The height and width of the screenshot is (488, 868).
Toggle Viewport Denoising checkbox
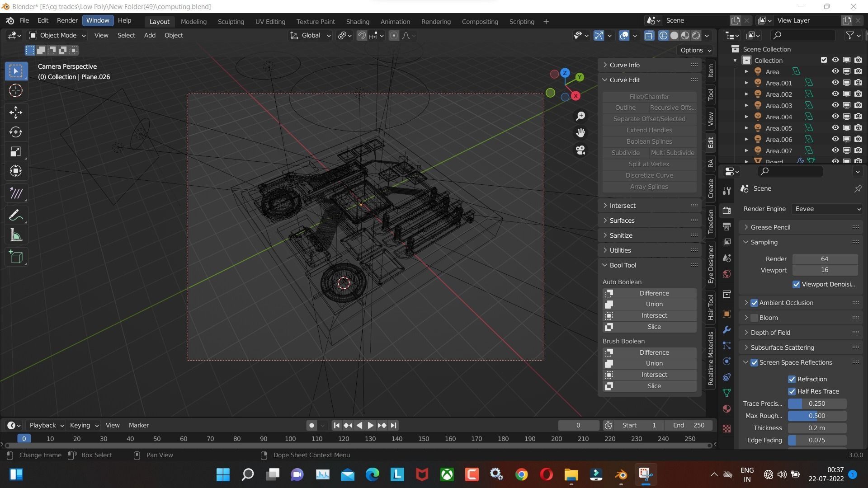[796, 284]
